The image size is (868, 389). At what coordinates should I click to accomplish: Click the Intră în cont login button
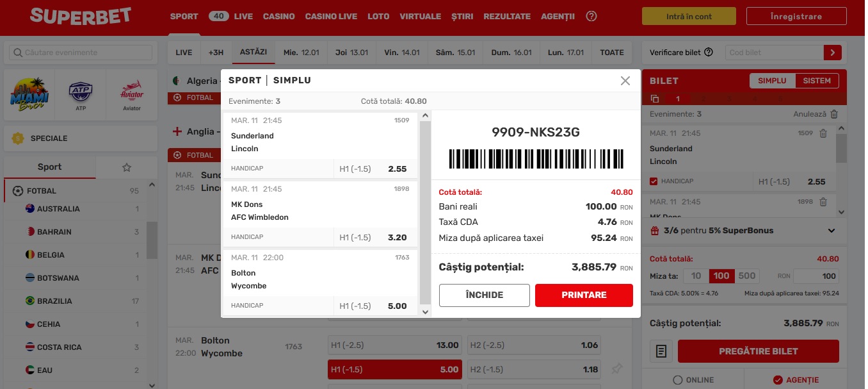[689, 17]
